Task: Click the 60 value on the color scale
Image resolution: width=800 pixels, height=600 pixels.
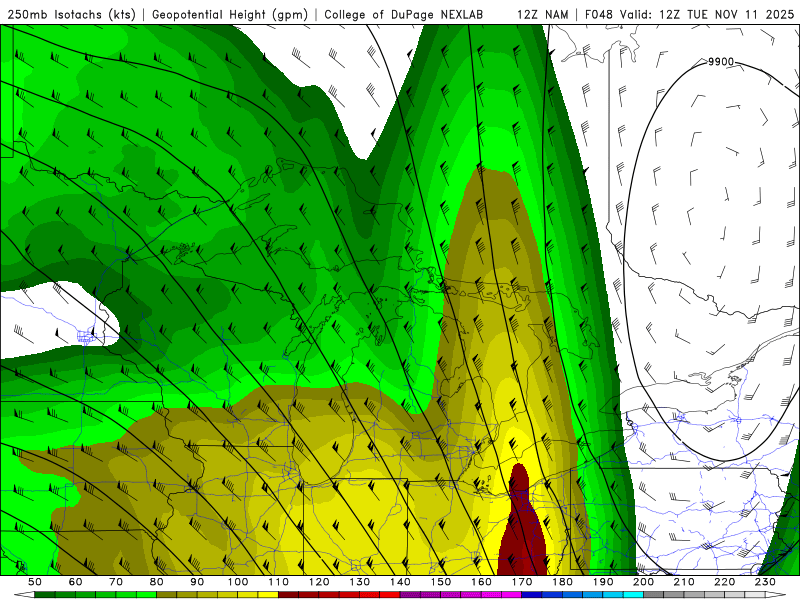Action: point(76,582)
